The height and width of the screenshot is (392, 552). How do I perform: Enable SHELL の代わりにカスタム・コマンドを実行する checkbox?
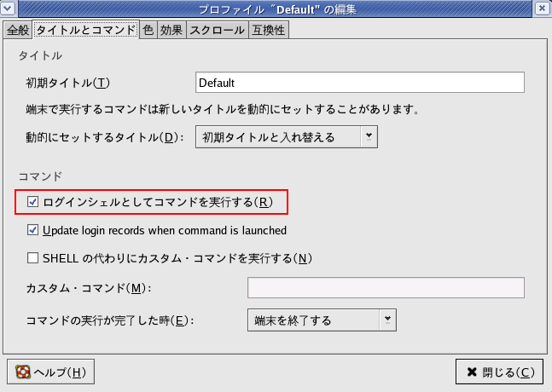[x=32, y=258]
